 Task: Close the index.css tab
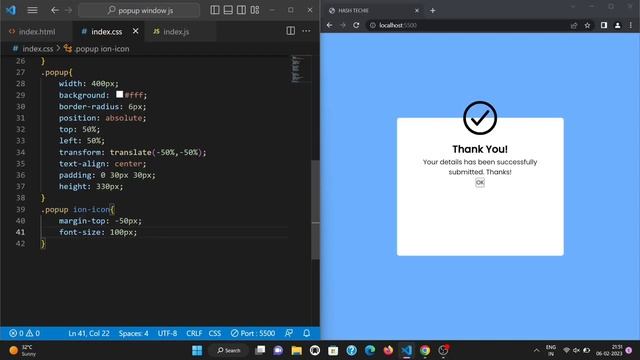136,31
